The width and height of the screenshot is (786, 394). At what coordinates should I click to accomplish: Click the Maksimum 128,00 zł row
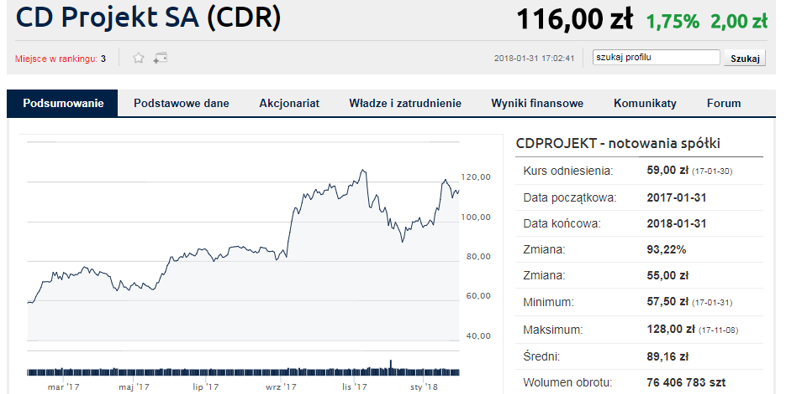639,330
